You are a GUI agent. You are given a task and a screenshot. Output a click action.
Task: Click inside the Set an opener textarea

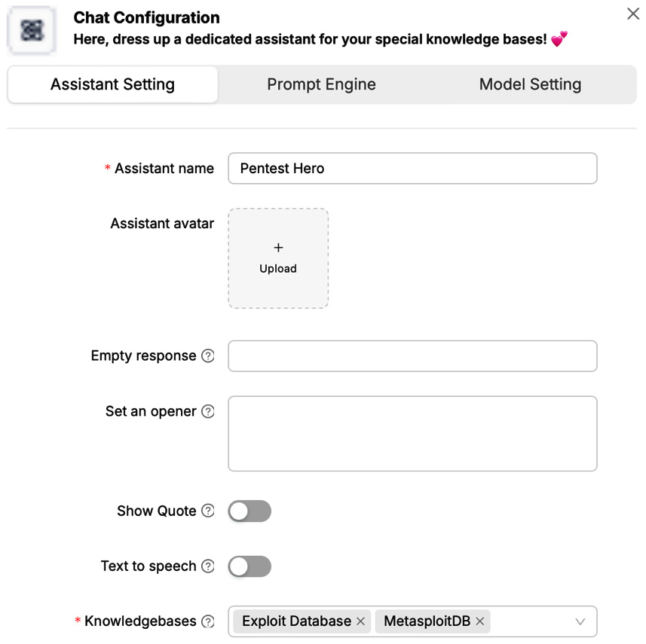pyautogui.click(x=412, y=434)
